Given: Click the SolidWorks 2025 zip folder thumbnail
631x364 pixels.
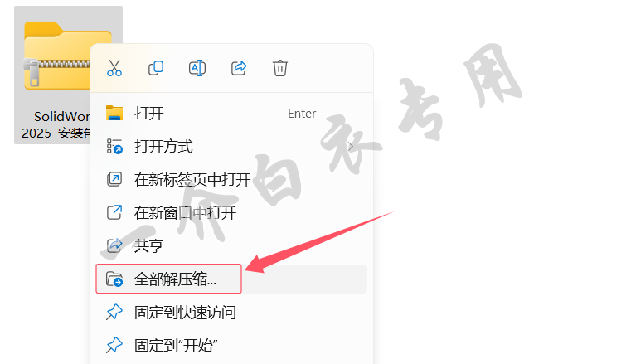Looking at the screenshot, I should click(x=57, y=56).
